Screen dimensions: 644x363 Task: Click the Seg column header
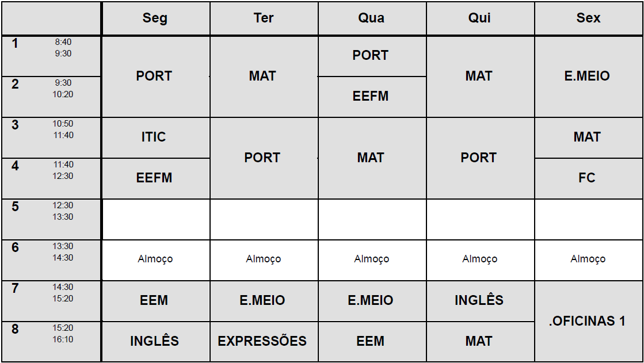(155, 18)
